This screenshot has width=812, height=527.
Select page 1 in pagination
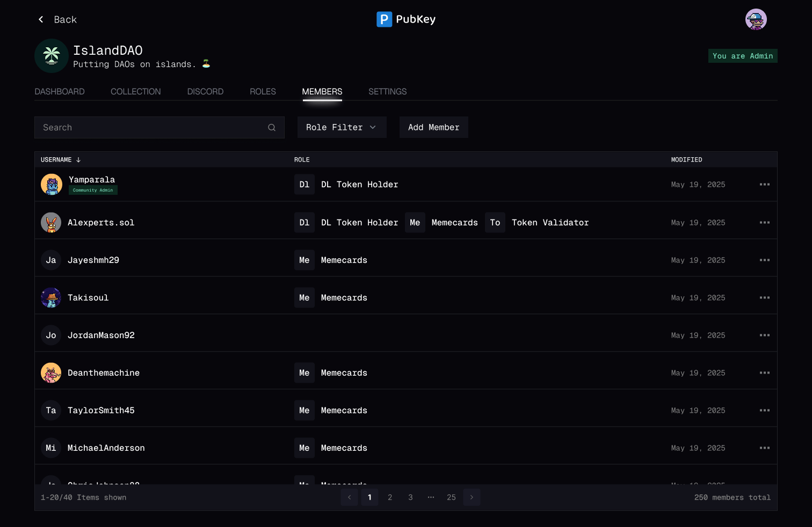coord(369,497)
